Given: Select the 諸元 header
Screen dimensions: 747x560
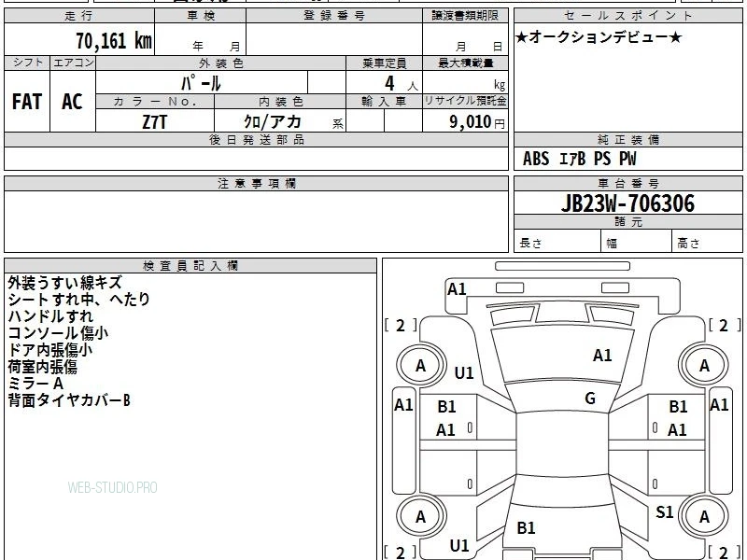Looking at the screenshot, I should click(x=627, y=222).
